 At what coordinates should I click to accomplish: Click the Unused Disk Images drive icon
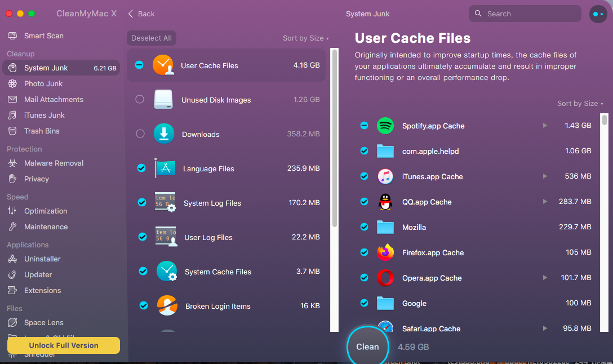tap(163, 99)
